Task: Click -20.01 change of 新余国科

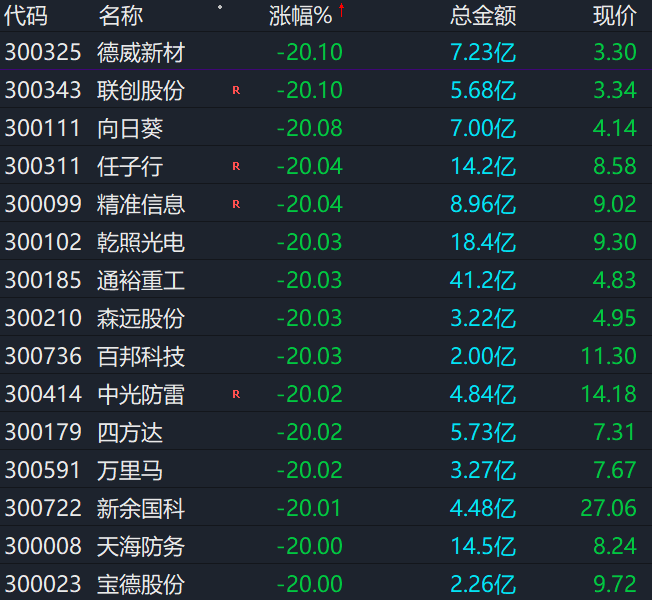Action: pyautogui.click(x=309, y=508)
